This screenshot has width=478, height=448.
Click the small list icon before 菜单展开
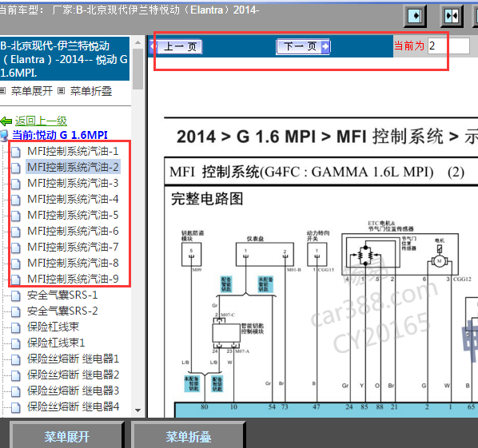coord(2,91)
